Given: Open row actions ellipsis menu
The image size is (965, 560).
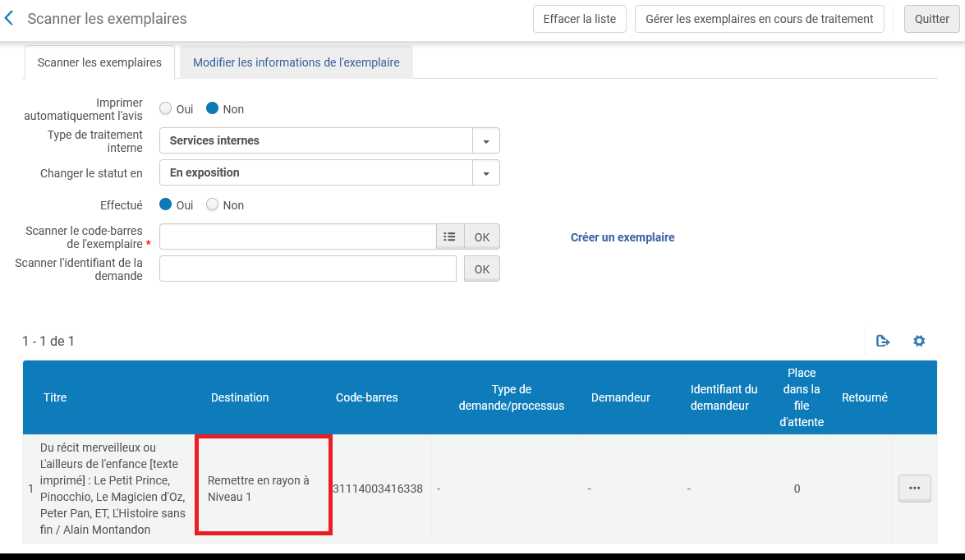Looking at the screenshot, I should click(x=914, y=488).
